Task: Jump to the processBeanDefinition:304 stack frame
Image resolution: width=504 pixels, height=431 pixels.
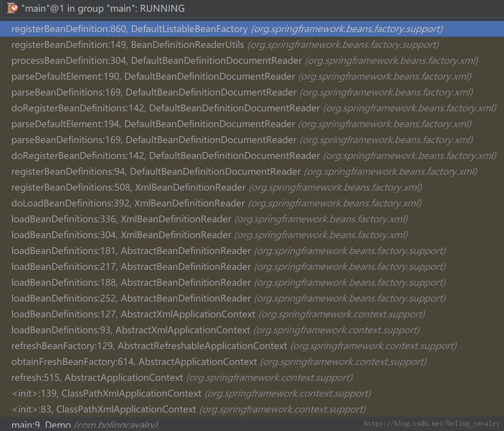Action: coord(252,60)
